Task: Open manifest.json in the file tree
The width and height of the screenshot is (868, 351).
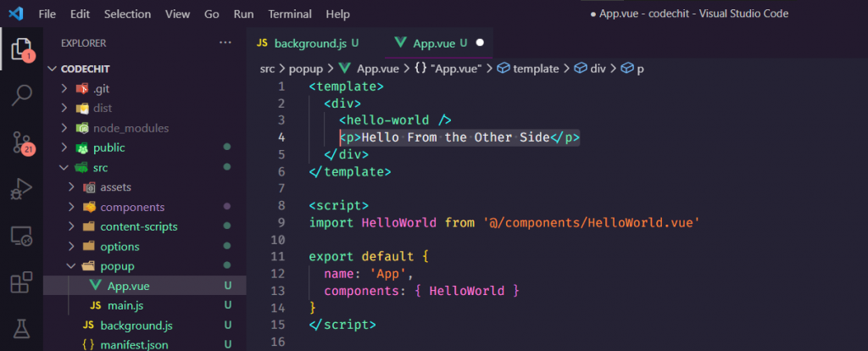Action: click(144, 344)
